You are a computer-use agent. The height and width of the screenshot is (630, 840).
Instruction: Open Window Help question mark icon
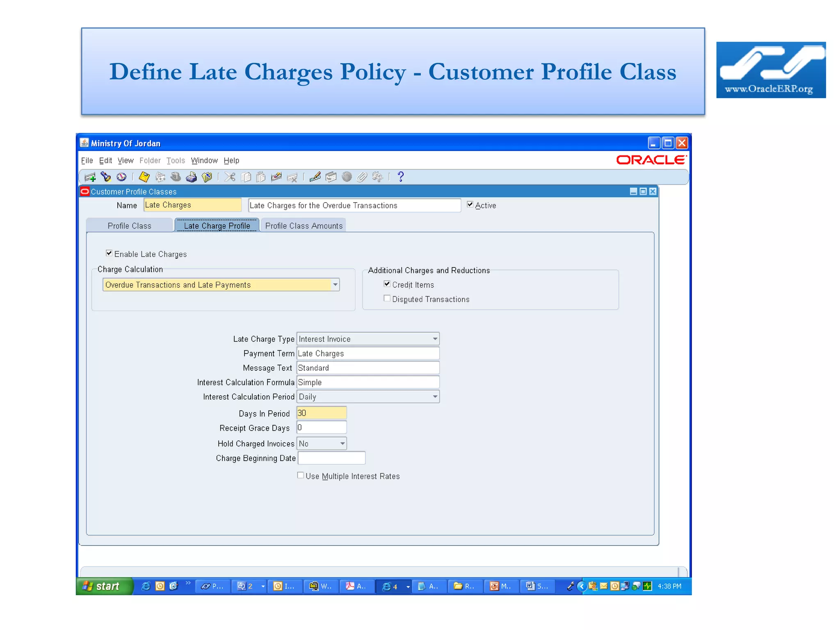click(x=401, y=177)
